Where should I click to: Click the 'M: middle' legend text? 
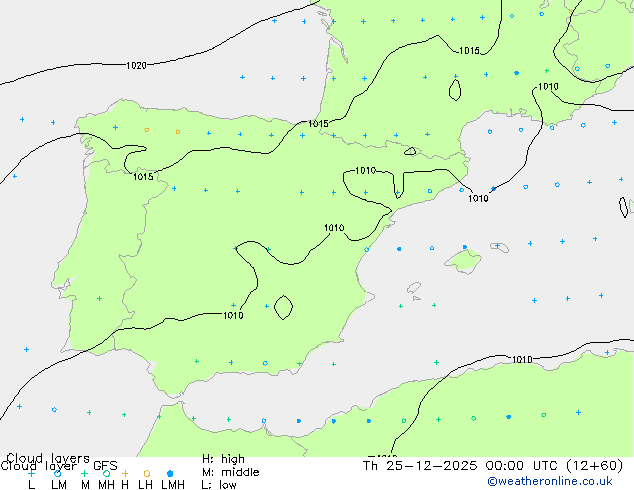tap(230, 472)
